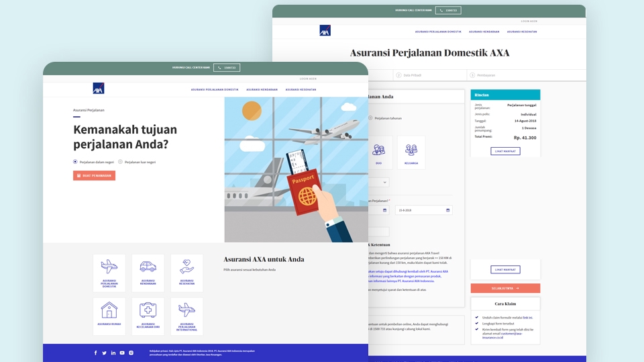Go to step 2 Data Pribadi
Screen dimensions: 644x362
(409, 75)
